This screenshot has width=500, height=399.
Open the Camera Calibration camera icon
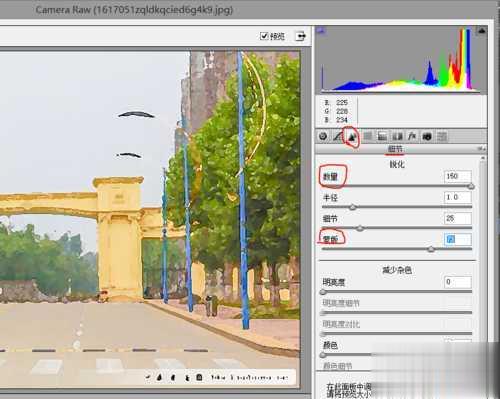[x=427, y=136]
